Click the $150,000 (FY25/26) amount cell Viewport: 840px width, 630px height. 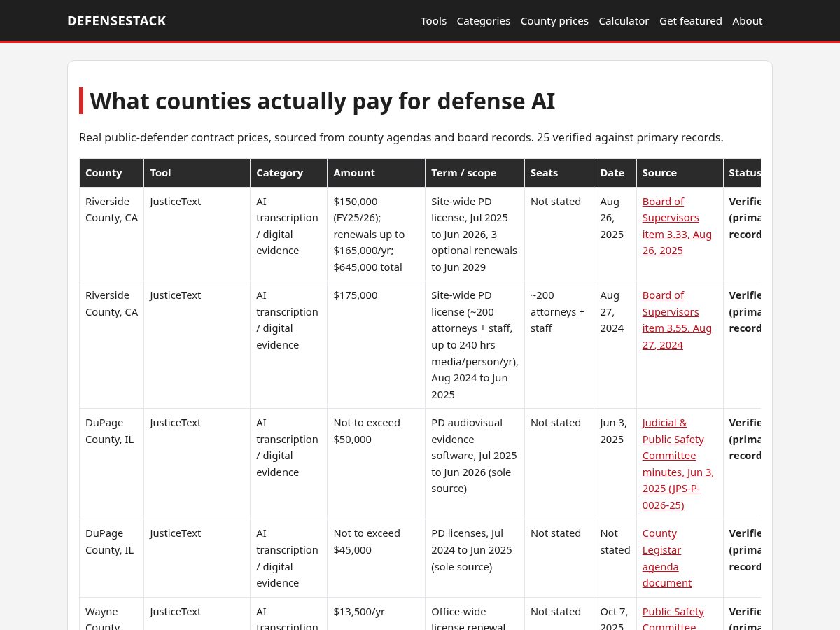click(377, 234)
